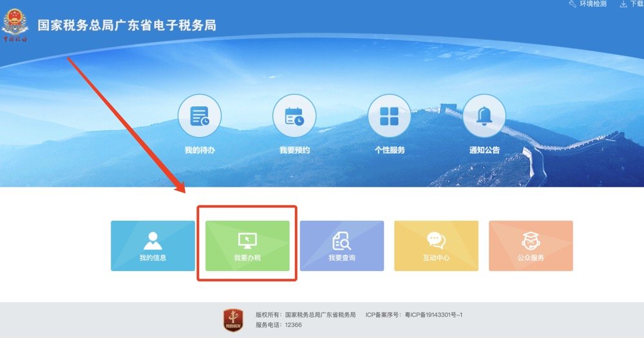The image size is (644, 338).
Task: Click 国家税务总局广东省电子税务局 site title
Action: 127,25
